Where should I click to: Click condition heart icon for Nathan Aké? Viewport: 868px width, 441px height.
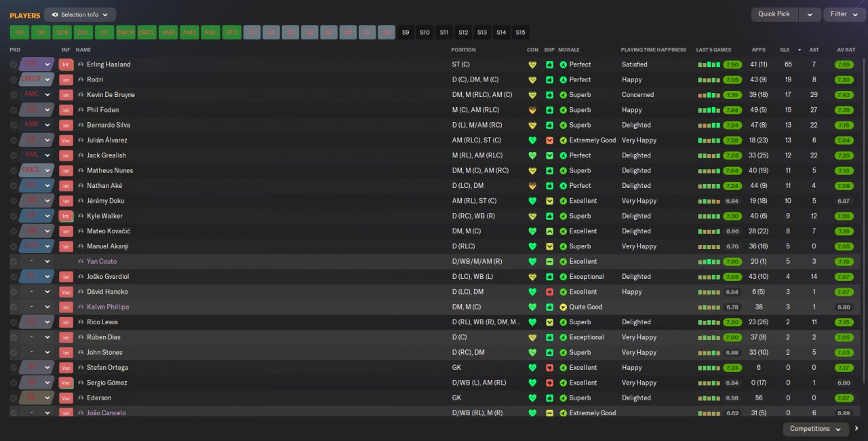click(x=532, y=186)
